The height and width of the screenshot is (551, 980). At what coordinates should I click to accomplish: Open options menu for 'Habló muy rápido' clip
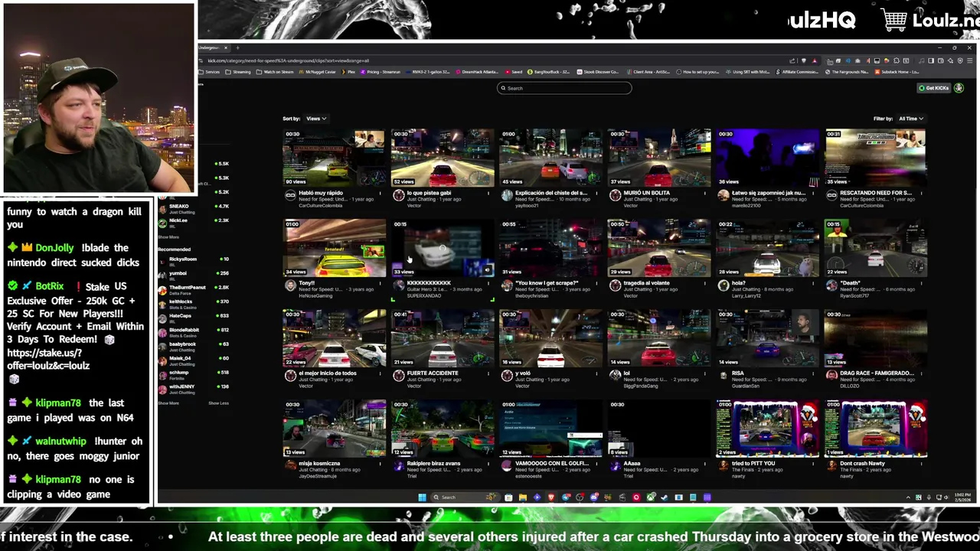[380, 194]
